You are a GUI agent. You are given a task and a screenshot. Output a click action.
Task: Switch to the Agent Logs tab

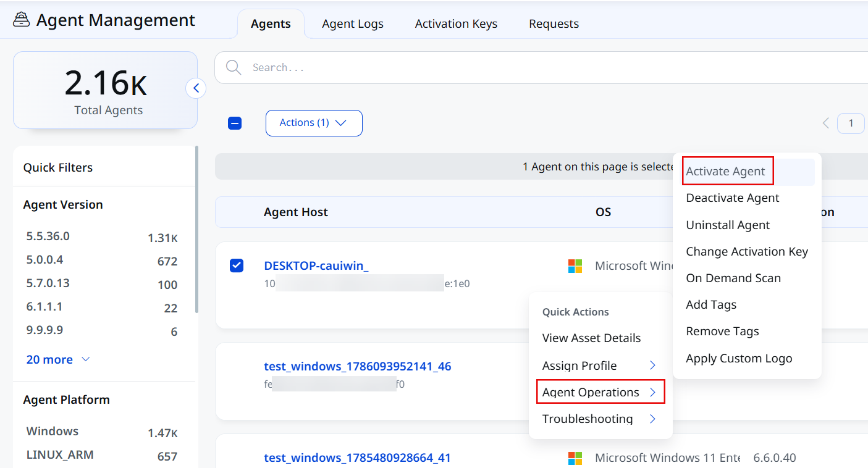[x=353, y=23]
